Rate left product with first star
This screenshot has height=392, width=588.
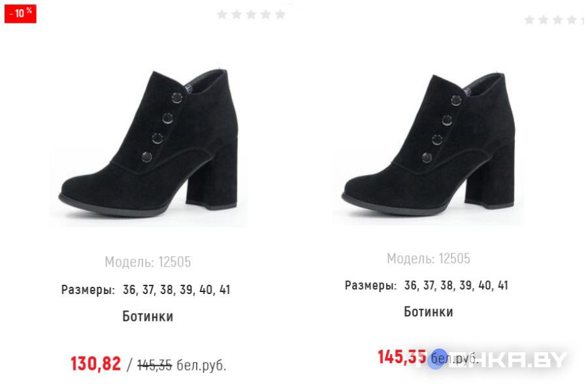tap(222, 14)
